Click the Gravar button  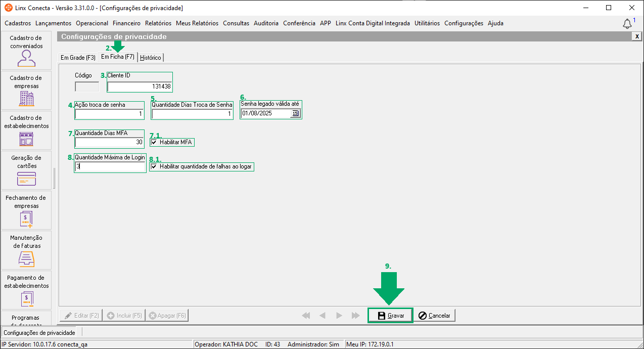pos(390,315)
